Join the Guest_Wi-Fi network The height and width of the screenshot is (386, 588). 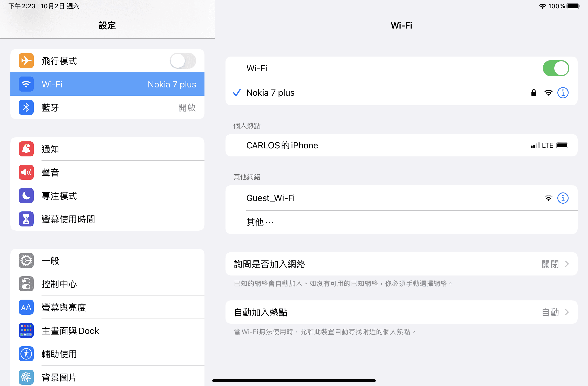[401, 198]
